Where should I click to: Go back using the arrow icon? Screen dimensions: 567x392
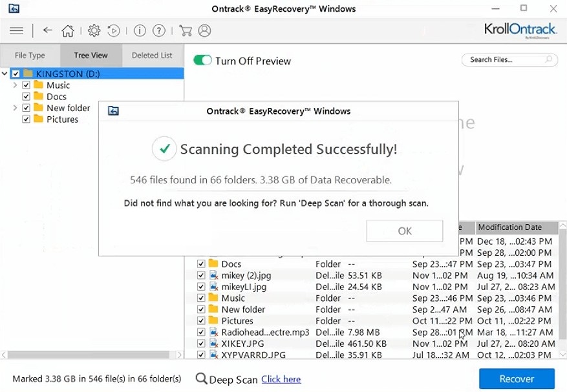tap(47, 30)
